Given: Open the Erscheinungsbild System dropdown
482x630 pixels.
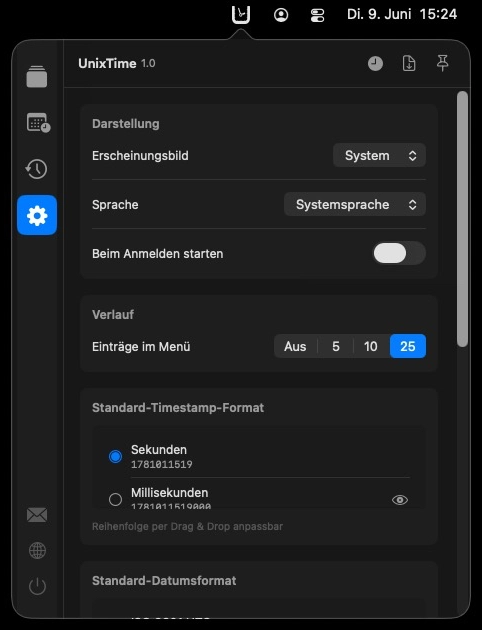Looking at the screenshot, I should pyautogui.click(x=379, y=155).
